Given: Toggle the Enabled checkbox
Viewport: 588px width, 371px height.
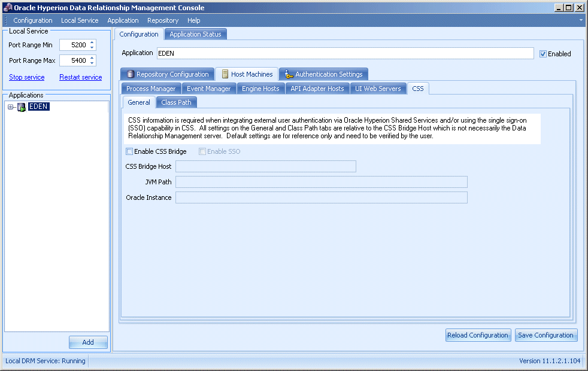Looking at the screenshot, I should pyautogui.click(x=543, y=54).
